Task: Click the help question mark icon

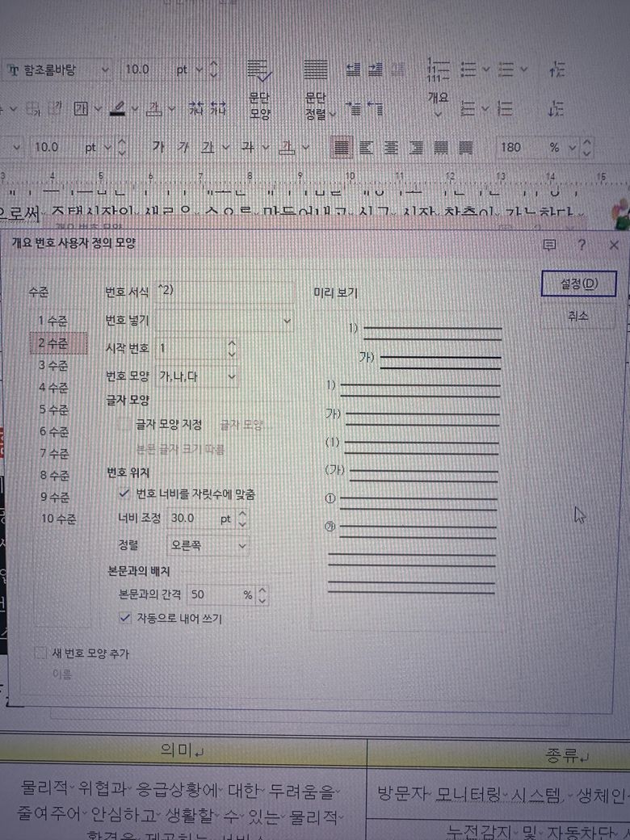Action: point(582,245)
